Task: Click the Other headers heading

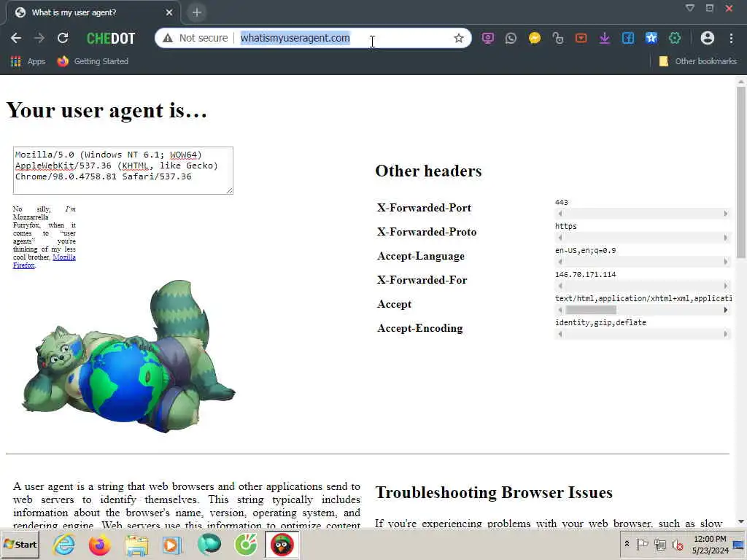Action: pyautogui.click(x=428, y=171)
